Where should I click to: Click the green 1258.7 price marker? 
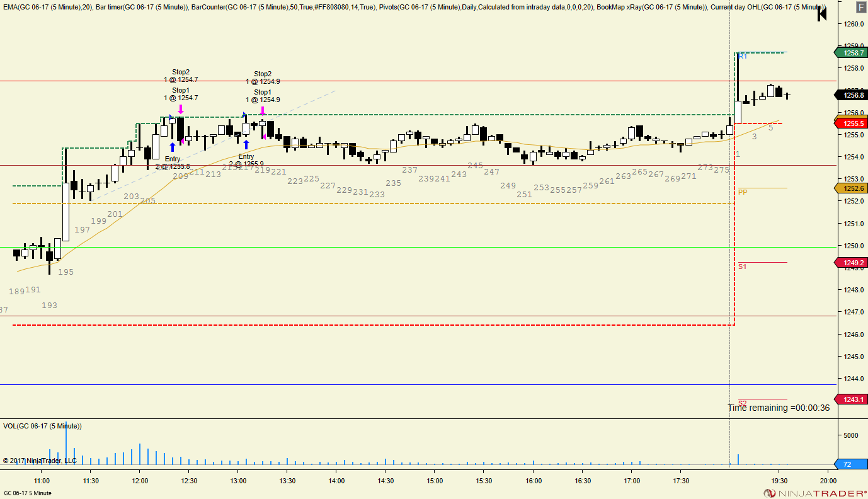pos(850,53)
